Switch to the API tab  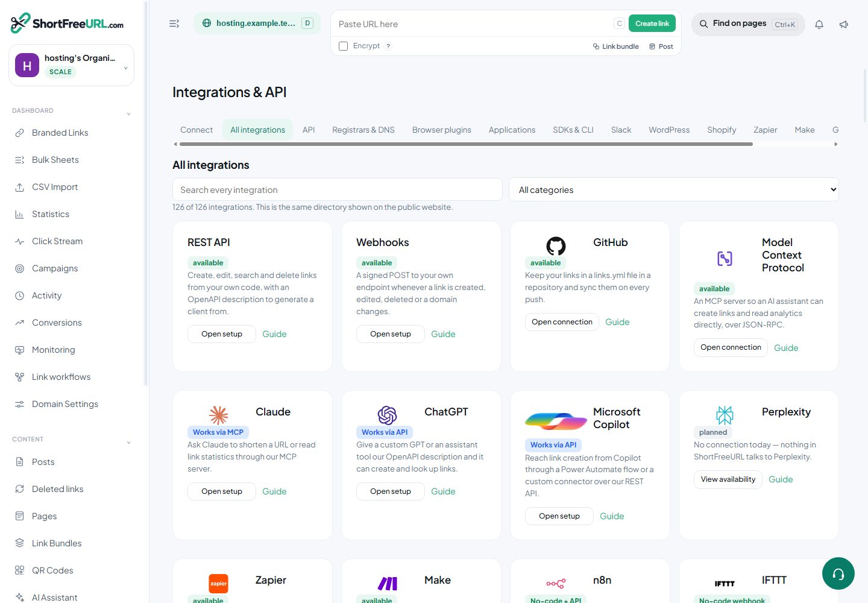tap(309, 130)
